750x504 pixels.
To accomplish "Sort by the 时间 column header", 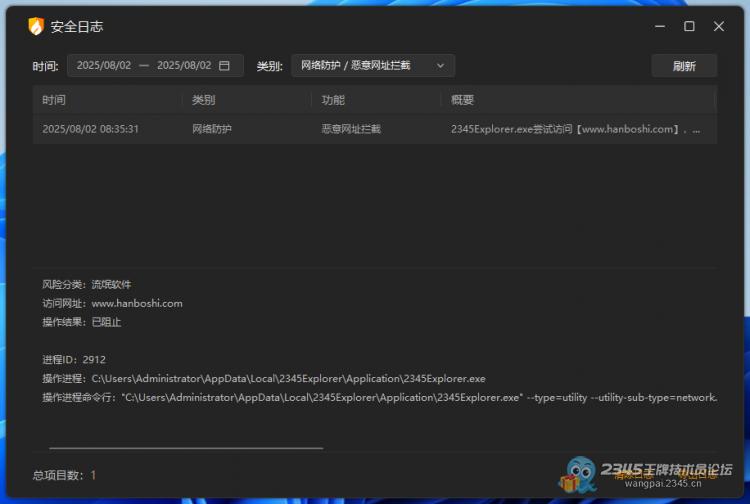I will [54, 100].
